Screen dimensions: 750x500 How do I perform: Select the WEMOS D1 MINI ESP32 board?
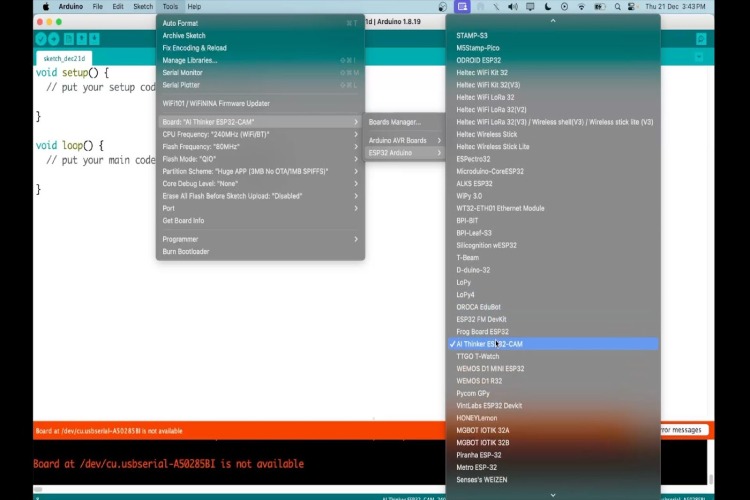coord(553,369)
